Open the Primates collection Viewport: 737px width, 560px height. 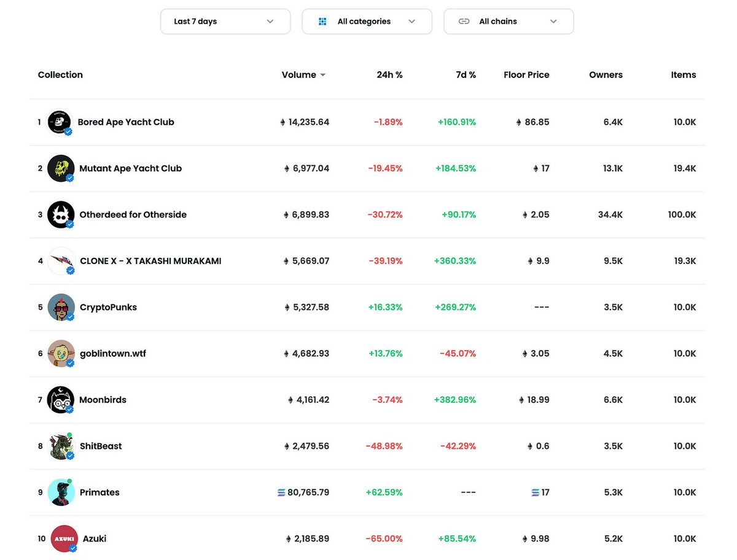click(x=99, y=492)
